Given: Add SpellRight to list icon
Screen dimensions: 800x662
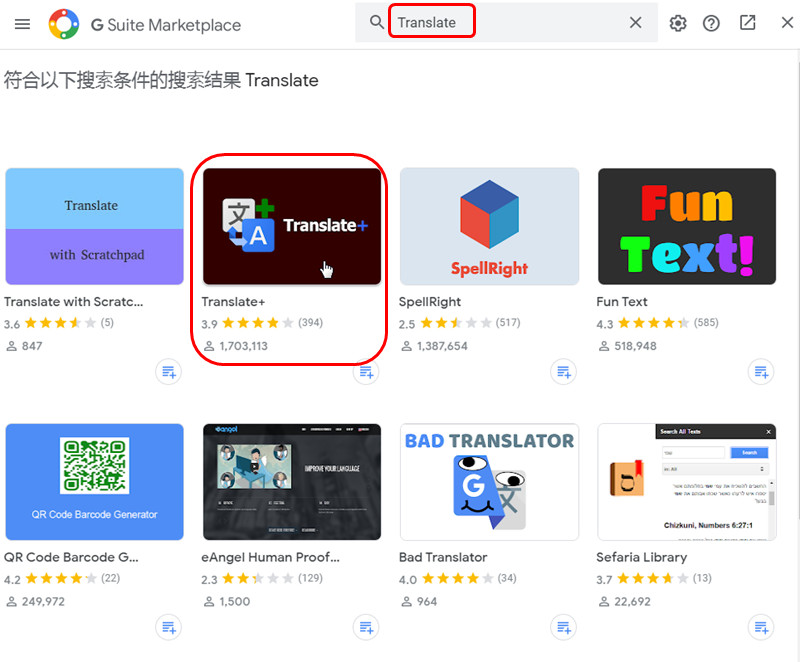Looking at the screenshot, I should [x=563, y=372].
